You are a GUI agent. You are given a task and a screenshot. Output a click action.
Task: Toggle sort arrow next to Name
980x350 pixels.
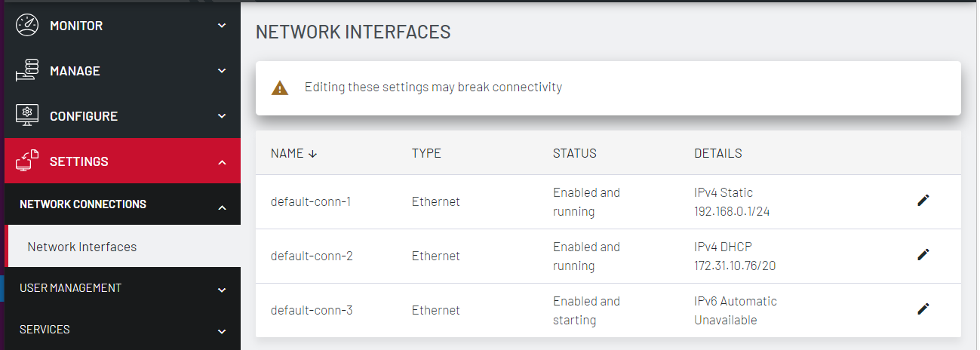(x=313, y=154)
